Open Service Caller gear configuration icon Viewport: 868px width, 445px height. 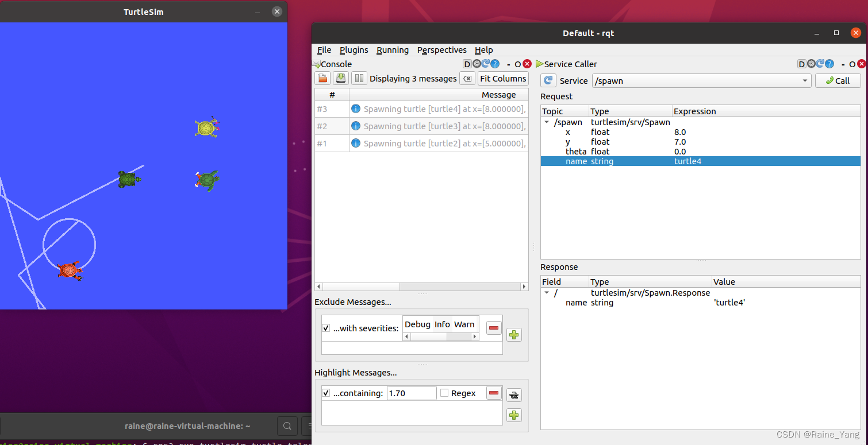point(811,64)
